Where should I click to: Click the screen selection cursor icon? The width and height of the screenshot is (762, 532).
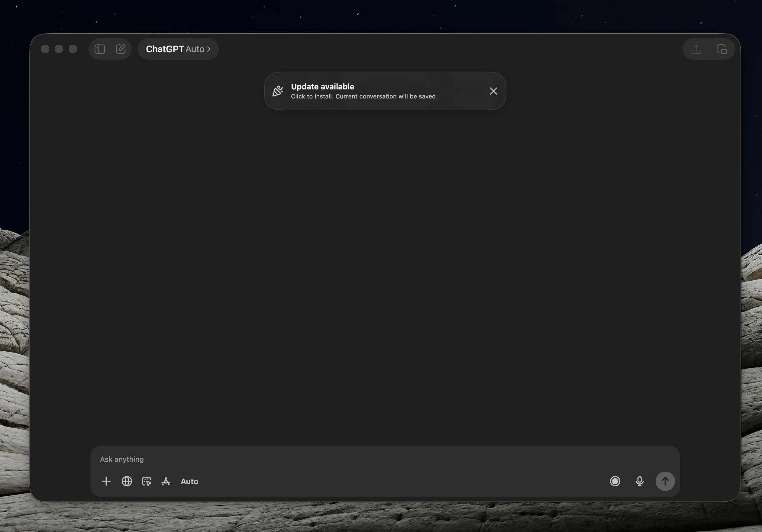(147, 481)
